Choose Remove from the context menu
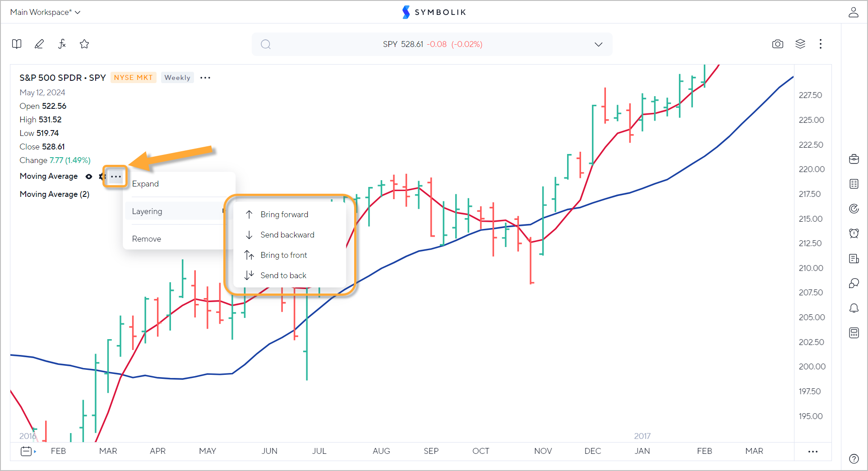Image resolution: width=868 pixels, height=471 pixels. (146, 239)
